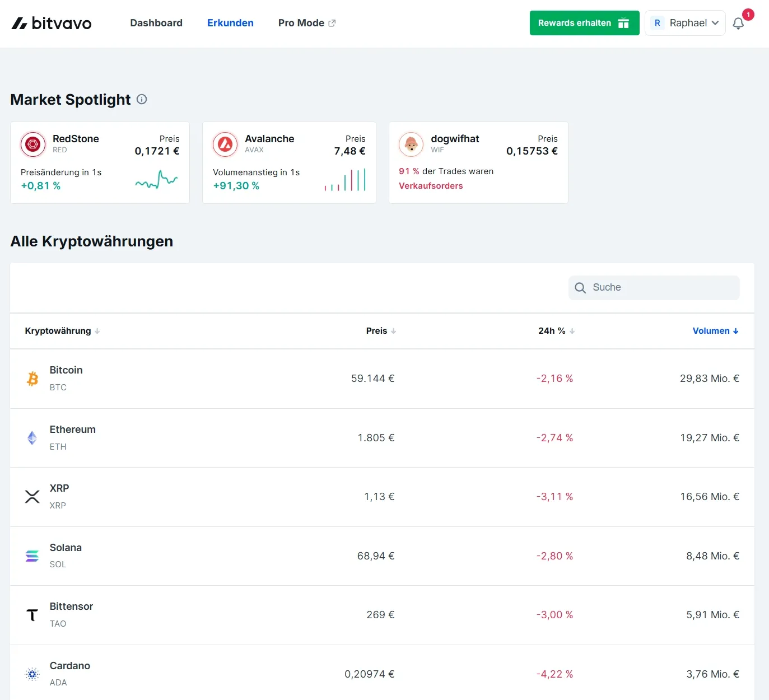The height and width of the screenshot is (700, 769).
Task: Click the Avalanche volume bar chart
Action: (x=345, y=180)
